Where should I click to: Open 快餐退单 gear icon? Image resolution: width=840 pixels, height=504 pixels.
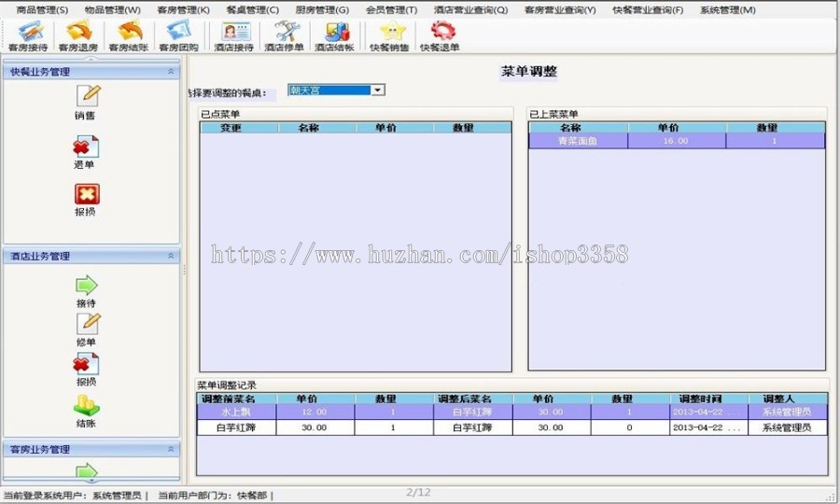(440, 35)
